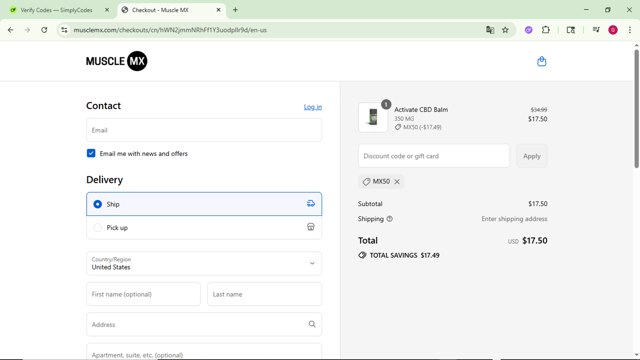
Task: Click the crossed-out $34.99 price
Action: pos(539,110)
